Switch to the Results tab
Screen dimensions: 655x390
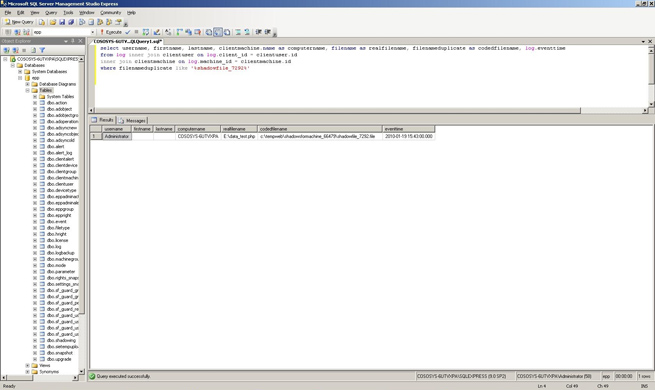[103, 120]
